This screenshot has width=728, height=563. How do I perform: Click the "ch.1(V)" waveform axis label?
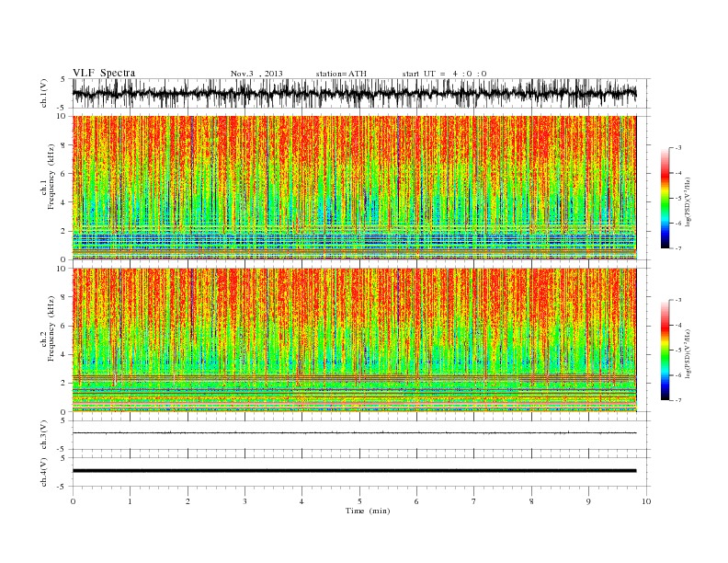(44, 93)
